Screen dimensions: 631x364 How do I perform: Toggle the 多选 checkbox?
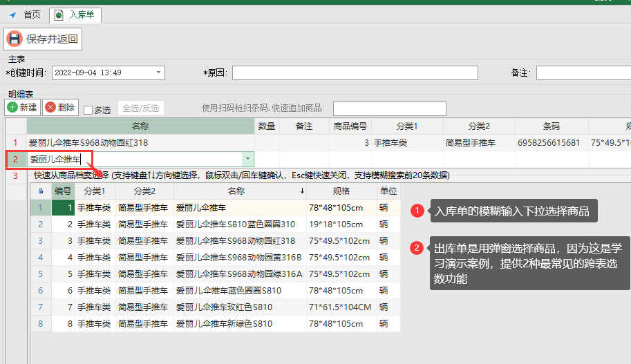pos(88,110)
